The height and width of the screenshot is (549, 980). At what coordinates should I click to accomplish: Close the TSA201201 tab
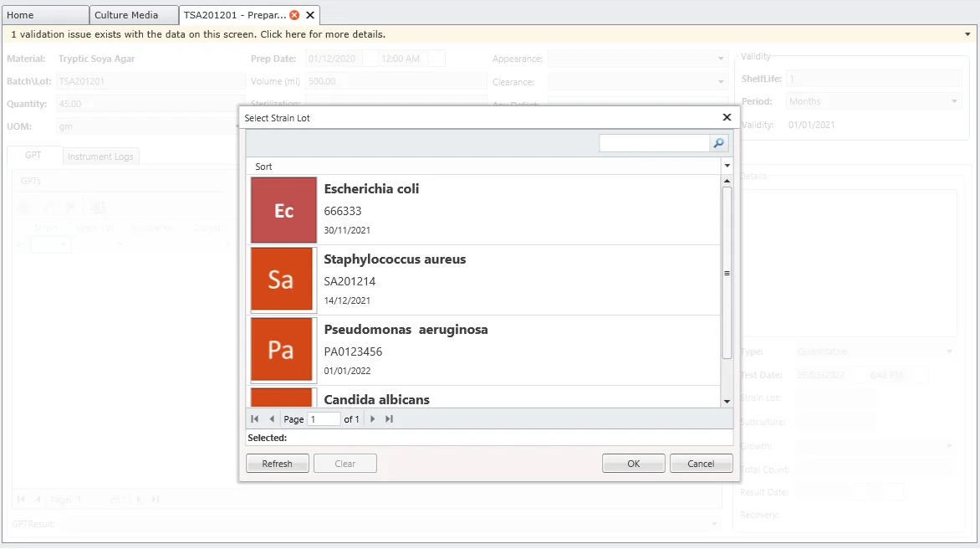310,15
